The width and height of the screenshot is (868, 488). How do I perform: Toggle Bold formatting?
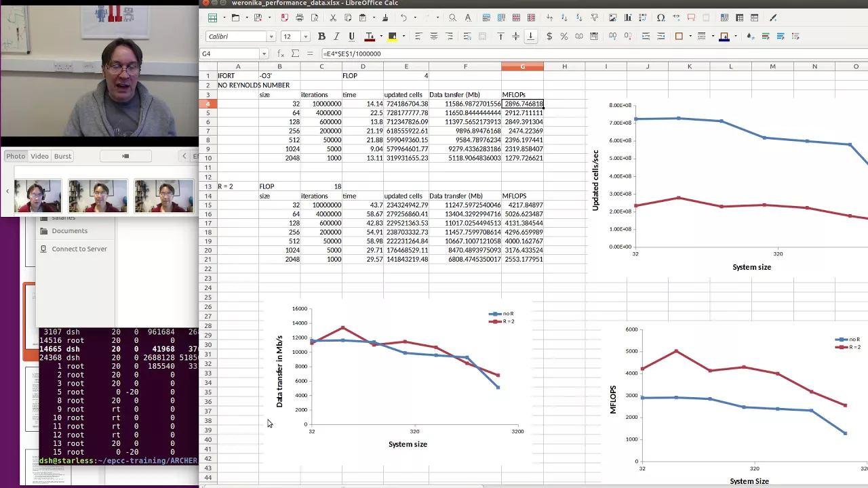coord(321,37)
